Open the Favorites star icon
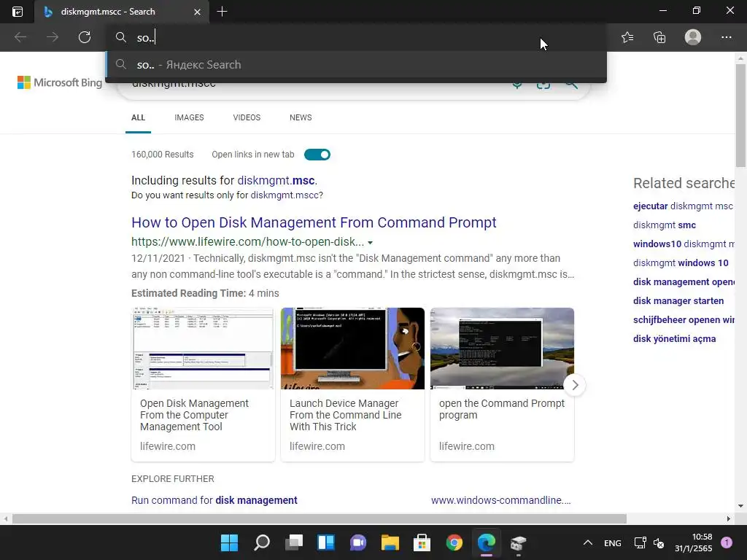 click(x=627, y=37)
